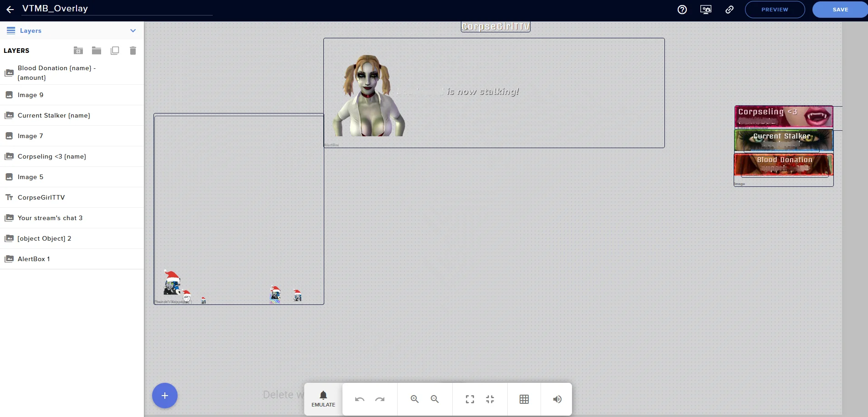Select the Corpseling <3 banner on canvas

[784, 117]
